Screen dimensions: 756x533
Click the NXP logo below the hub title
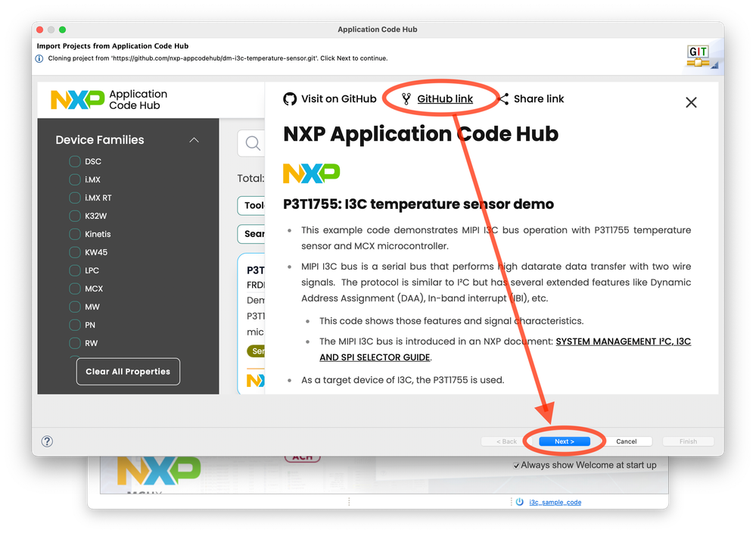[x=312, y=173]
